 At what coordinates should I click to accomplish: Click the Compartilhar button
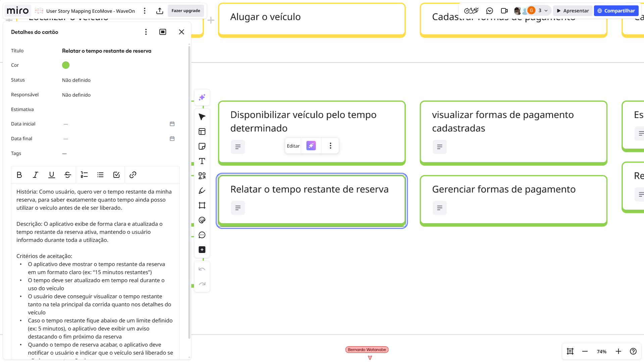coord(616,11)
